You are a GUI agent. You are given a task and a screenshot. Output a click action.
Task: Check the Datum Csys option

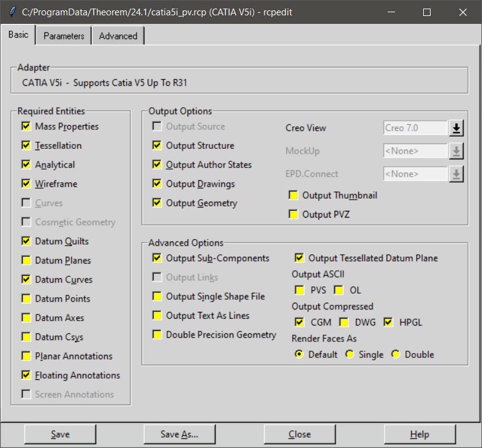pyautogui.click(x=26, y=336)
